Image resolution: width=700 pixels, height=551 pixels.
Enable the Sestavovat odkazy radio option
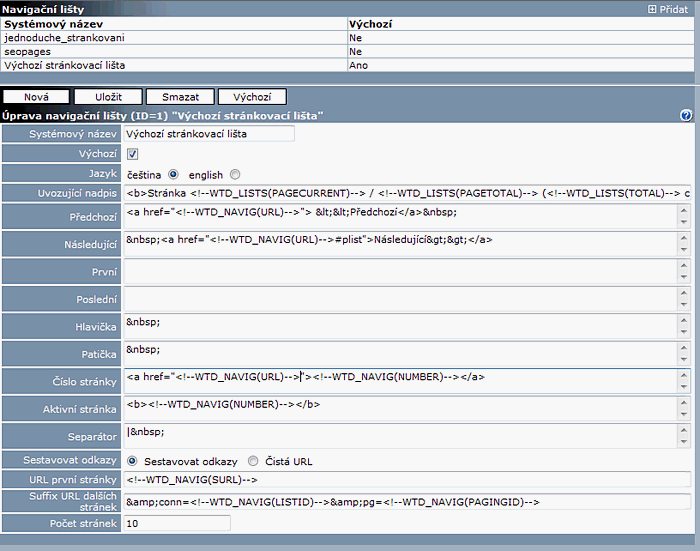(132, 461)
